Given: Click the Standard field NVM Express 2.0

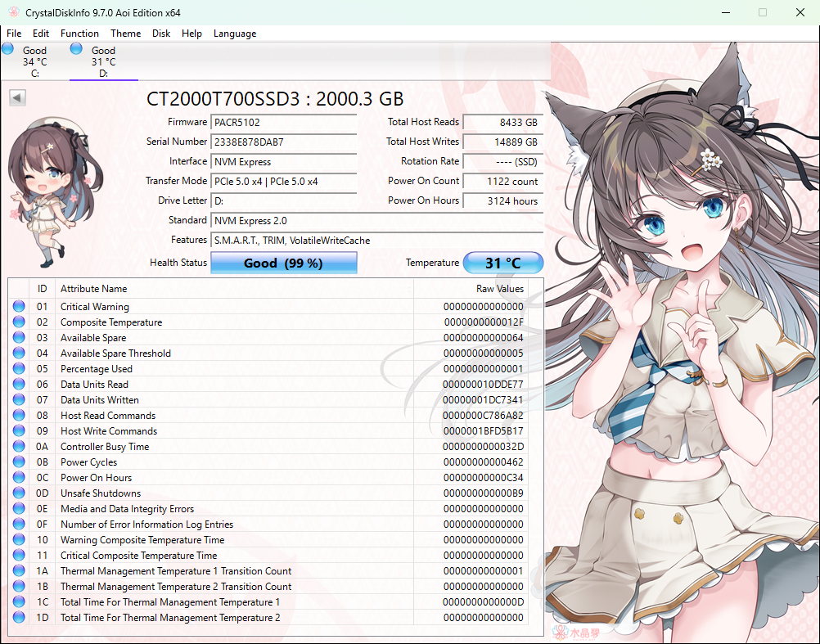Looking at the screenshot, I should click(x=376, y=221).
